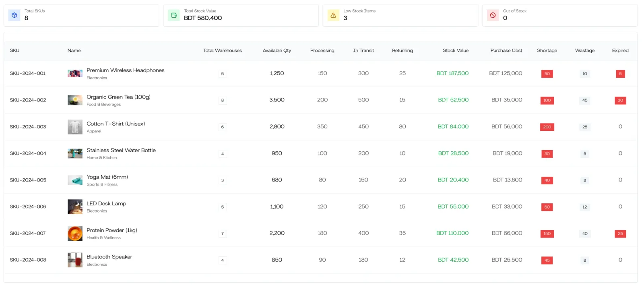
Task: Click the Out of Stock prohibited icon
Action: tap(493, 15)
